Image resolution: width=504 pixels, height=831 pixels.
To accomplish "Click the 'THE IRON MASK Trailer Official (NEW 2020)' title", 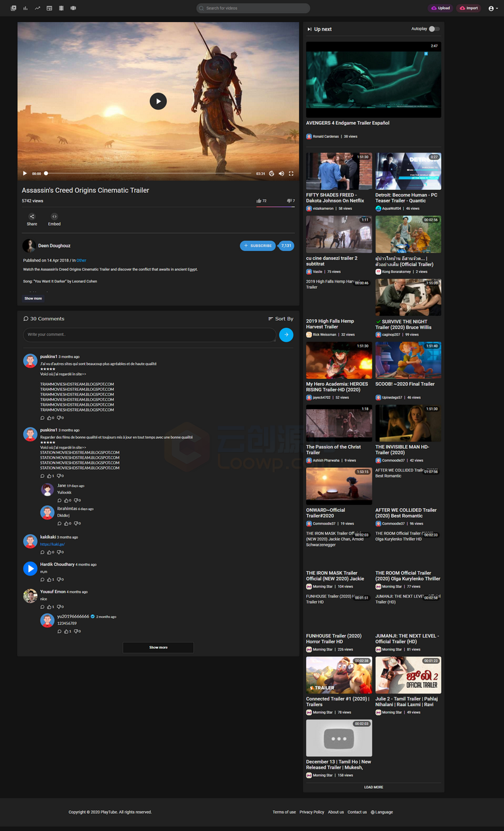I will (x=335, y=576).
